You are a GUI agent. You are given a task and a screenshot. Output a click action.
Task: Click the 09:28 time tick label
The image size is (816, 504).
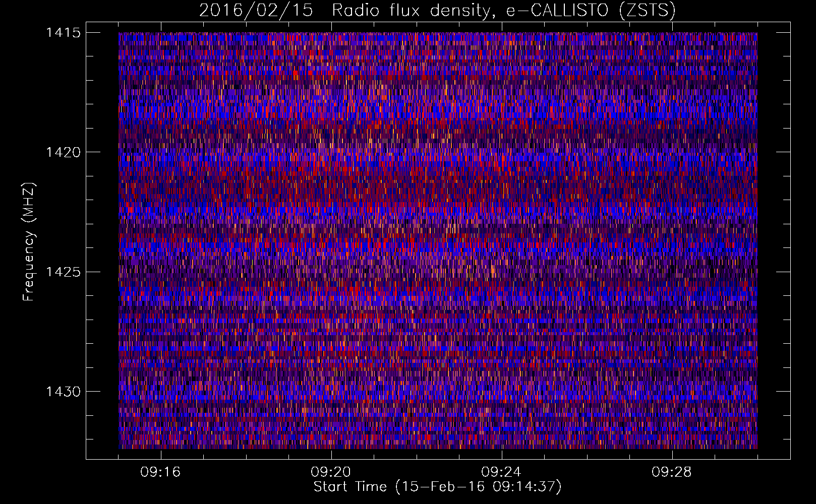(672, 472)
